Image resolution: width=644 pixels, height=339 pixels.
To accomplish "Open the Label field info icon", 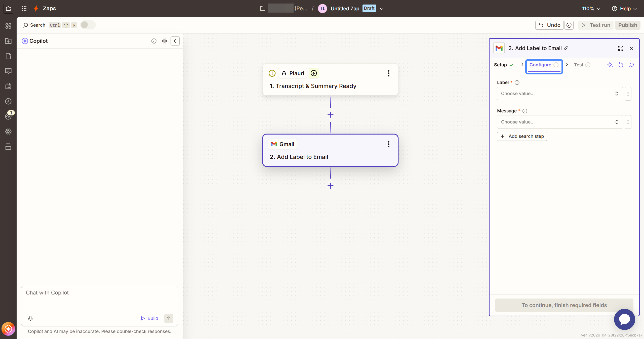I will (x=517, y=82).
